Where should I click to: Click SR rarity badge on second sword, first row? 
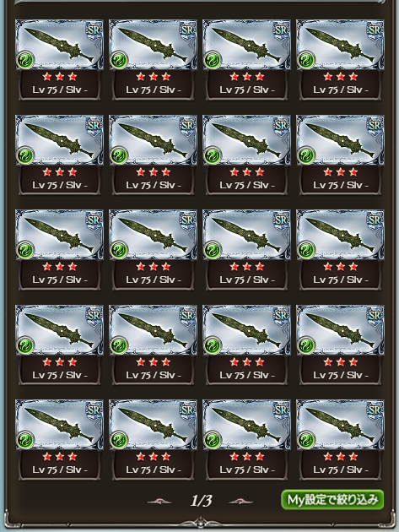point(187,30)
